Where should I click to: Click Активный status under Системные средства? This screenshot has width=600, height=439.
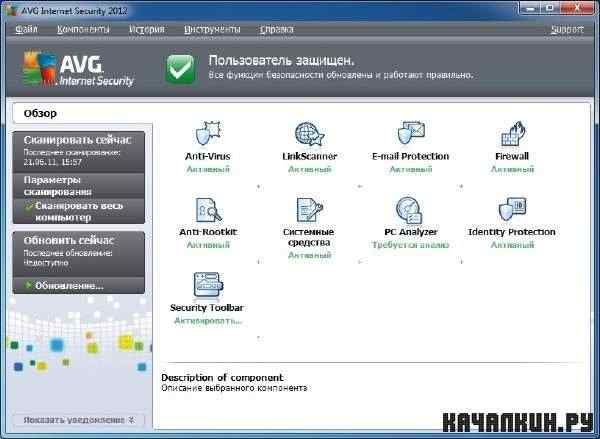(310, 255)
